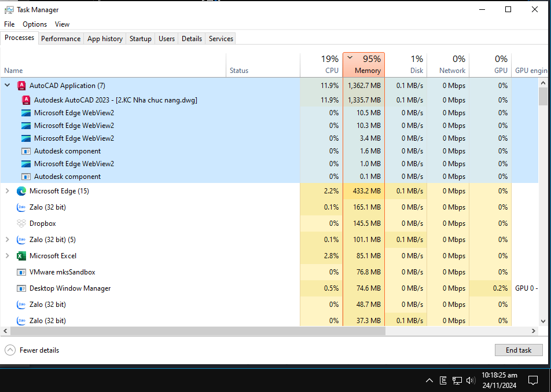Click the vertical scrollbar thumb
Viewport: 551px width, 392px height.
(543, 96)
